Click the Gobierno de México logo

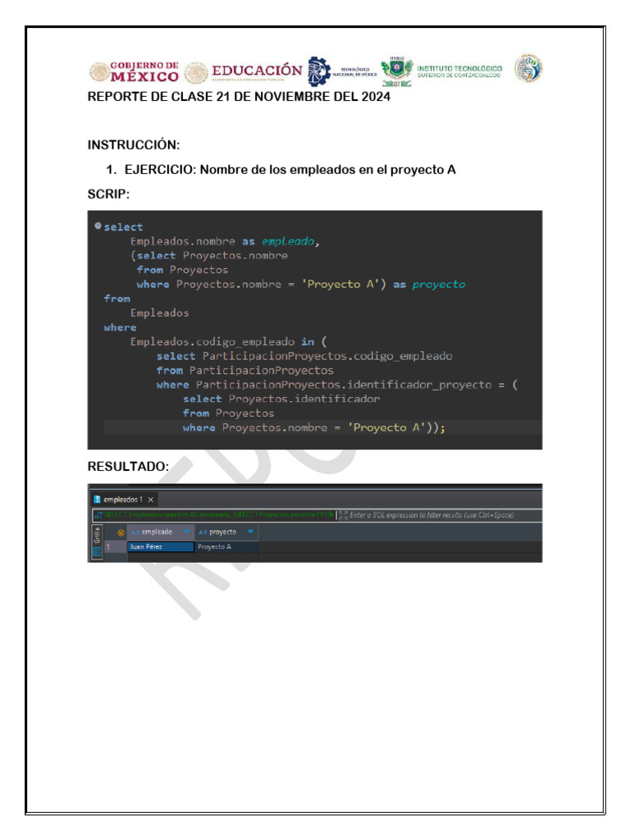point(134,72)
